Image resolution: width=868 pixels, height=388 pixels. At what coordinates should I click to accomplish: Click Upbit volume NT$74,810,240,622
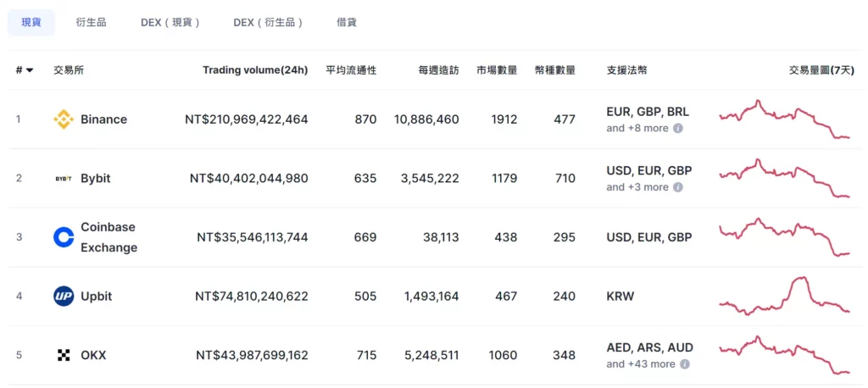pos(251,297)
